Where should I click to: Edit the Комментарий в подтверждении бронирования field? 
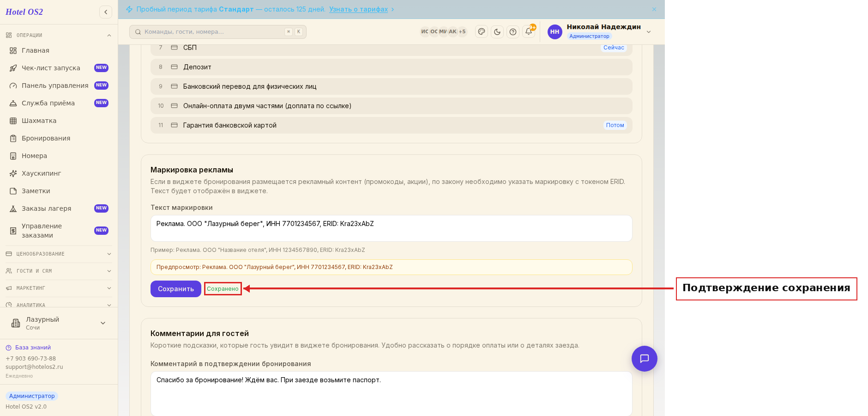click(x=392, y=393)
